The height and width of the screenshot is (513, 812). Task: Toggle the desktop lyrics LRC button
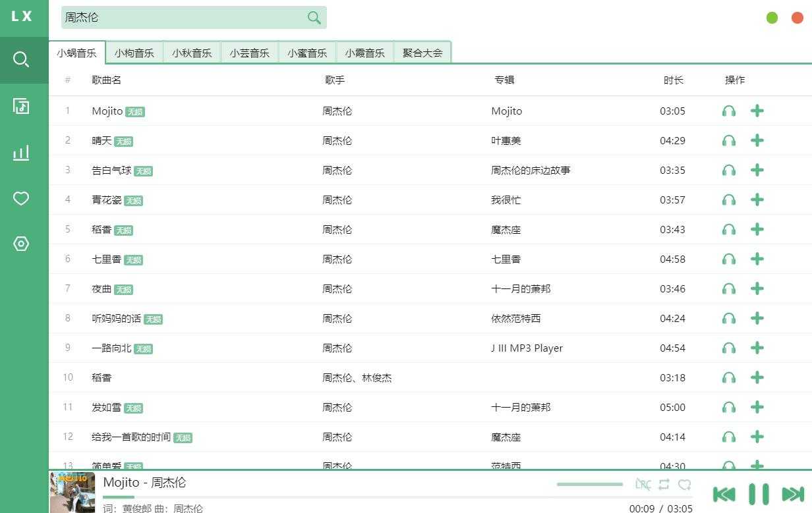(x=643, y=484)
